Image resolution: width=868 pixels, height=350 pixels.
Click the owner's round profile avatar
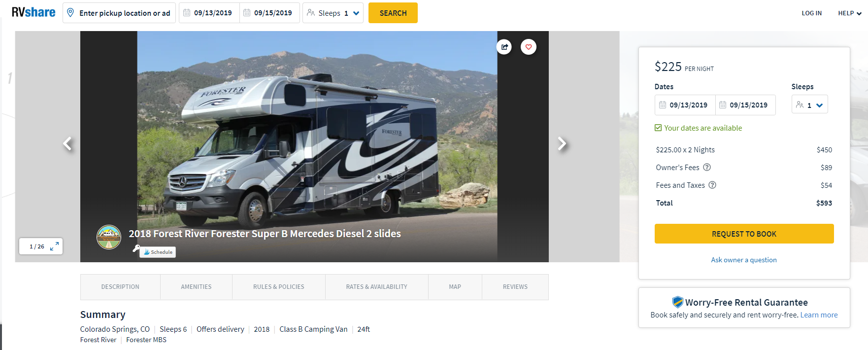tap(109, 237)
